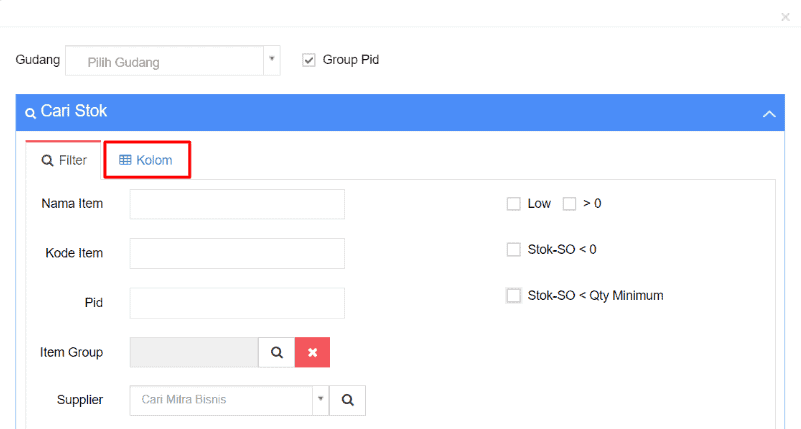Check the Stok-SO < 0 option

[513, 249]
